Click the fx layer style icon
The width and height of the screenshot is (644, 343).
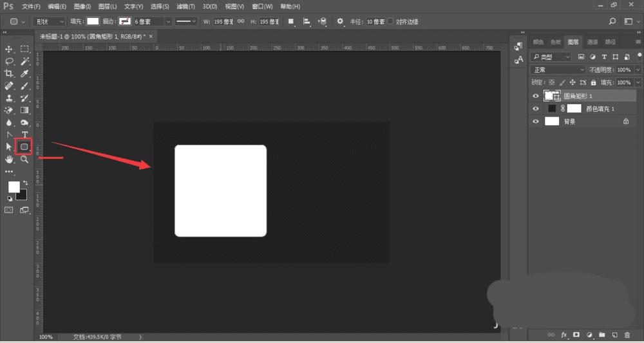[x=564, y=335]
